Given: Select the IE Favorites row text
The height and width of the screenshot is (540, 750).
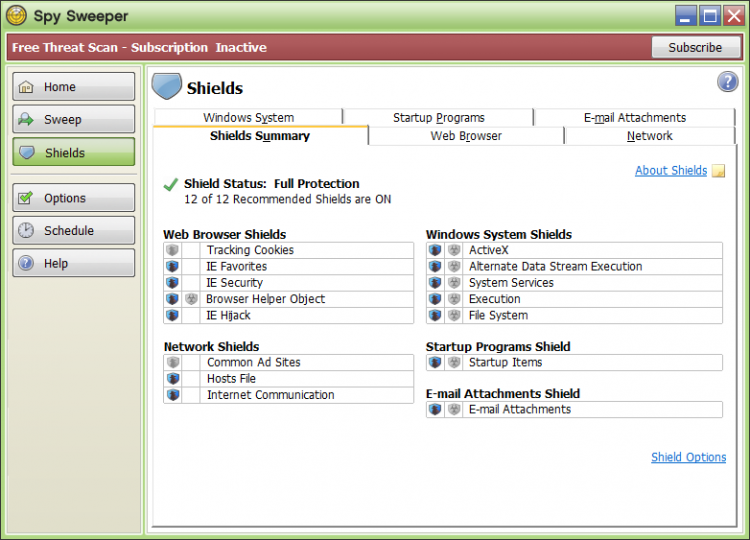Looking at the screenshot, I should tap(236, 266).
